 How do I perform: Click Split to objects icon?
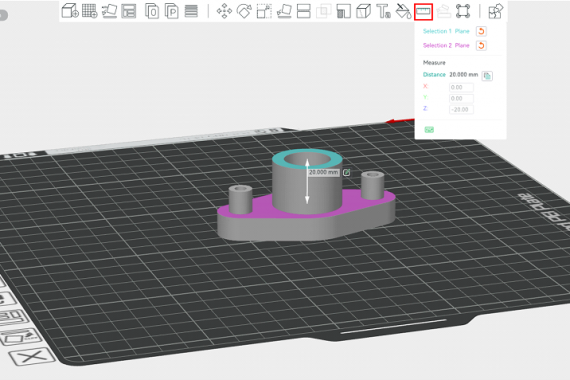[152, 11]
